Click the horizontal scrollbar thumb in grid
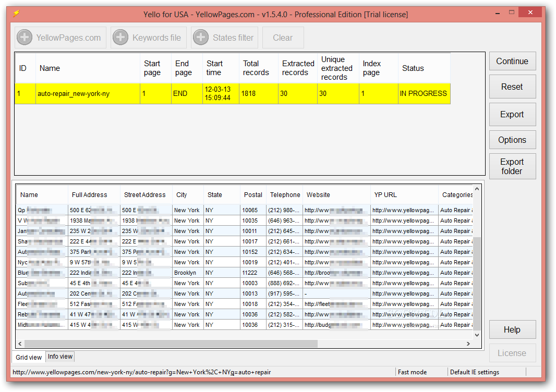 (171, 344)
